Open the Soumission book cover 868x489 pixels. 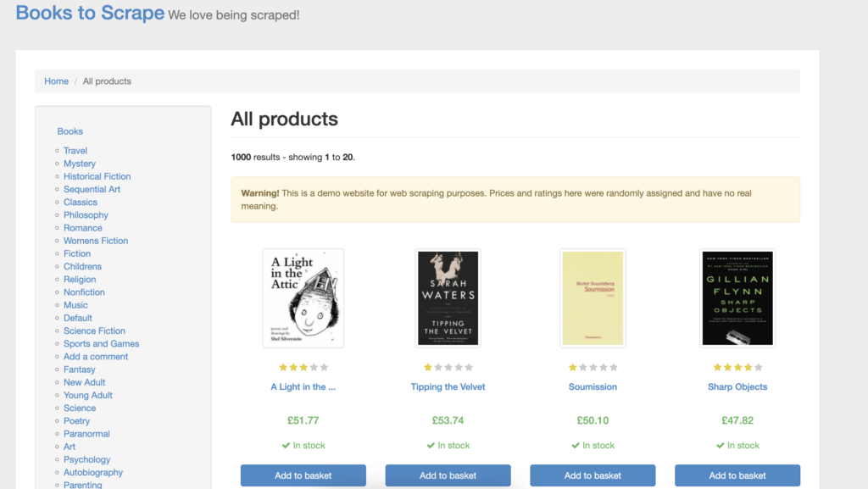coord(593,298)
